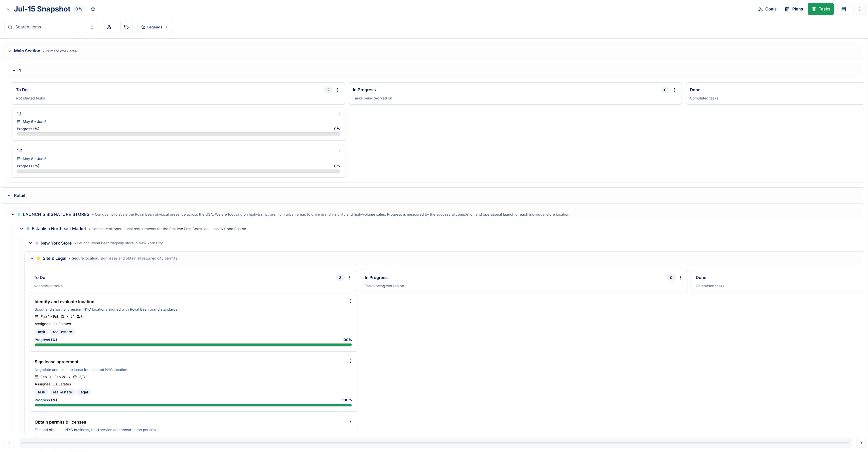Image resolution: width=868 pixels, height=452 pixels.
Task: Click Identify and evaluate location progress bar
Action: coord(193,345)
